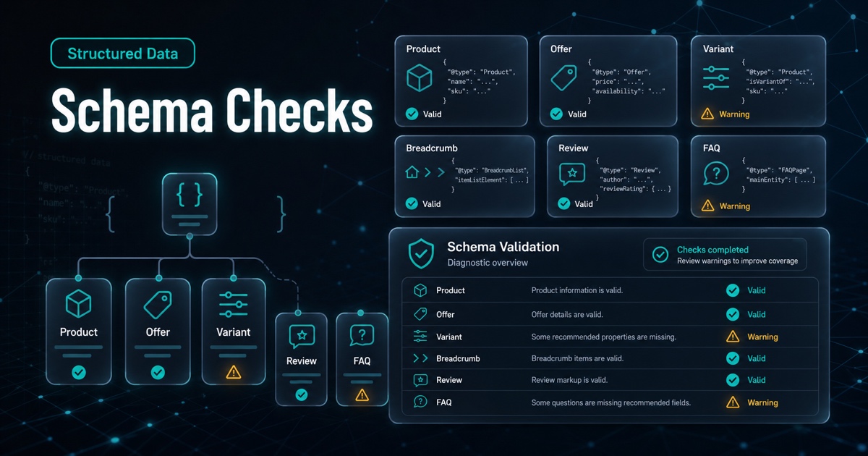Click Valid status in Breadcrumb table row
The width and height of the screenshot is (868, 456).
(746, 358)
